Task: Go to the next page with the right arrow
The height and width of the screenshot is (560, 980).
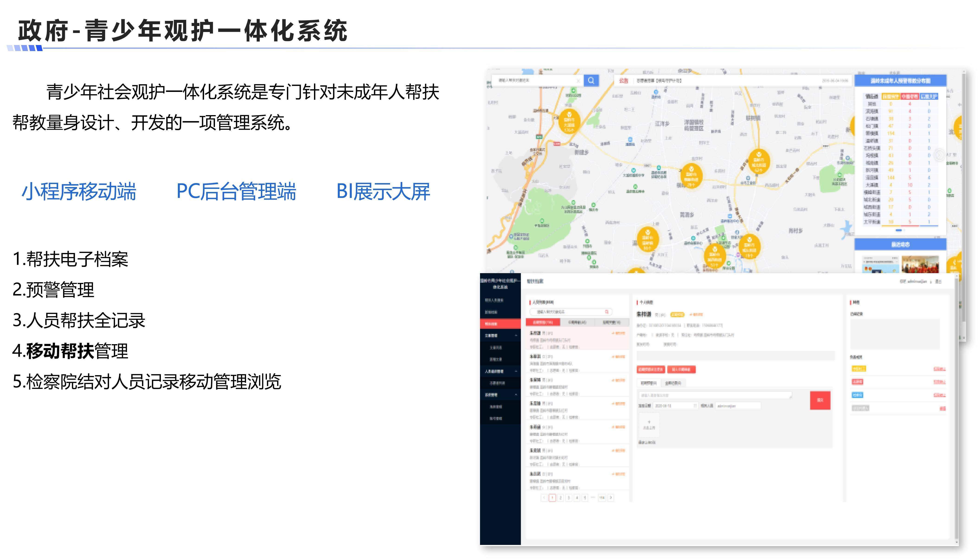Action: tap(611, 498)
